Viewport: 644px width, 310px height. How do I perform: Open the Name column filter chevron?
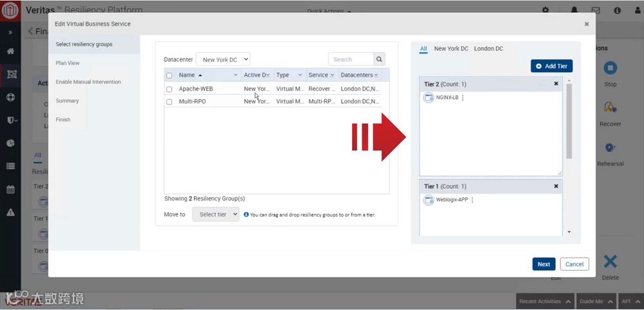click(235, 75)
